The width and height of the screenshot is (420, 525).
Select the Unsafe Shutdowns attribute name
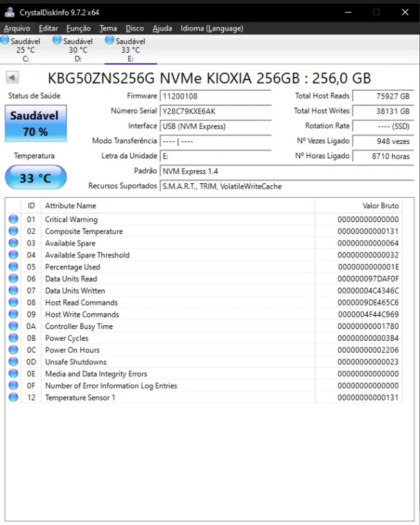tap(76, 362)
